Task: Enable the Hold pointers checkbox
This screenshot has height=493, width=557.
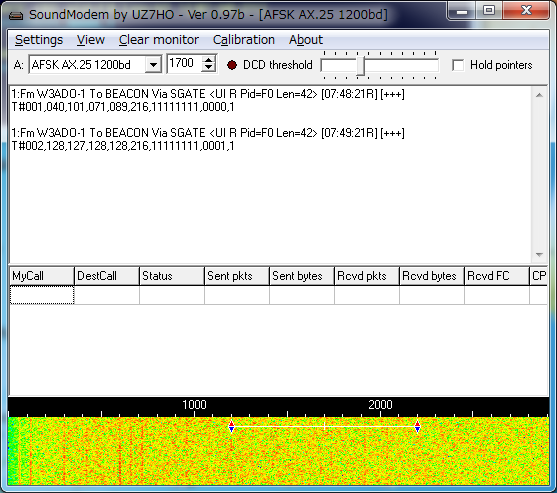Action: [458, 65]
